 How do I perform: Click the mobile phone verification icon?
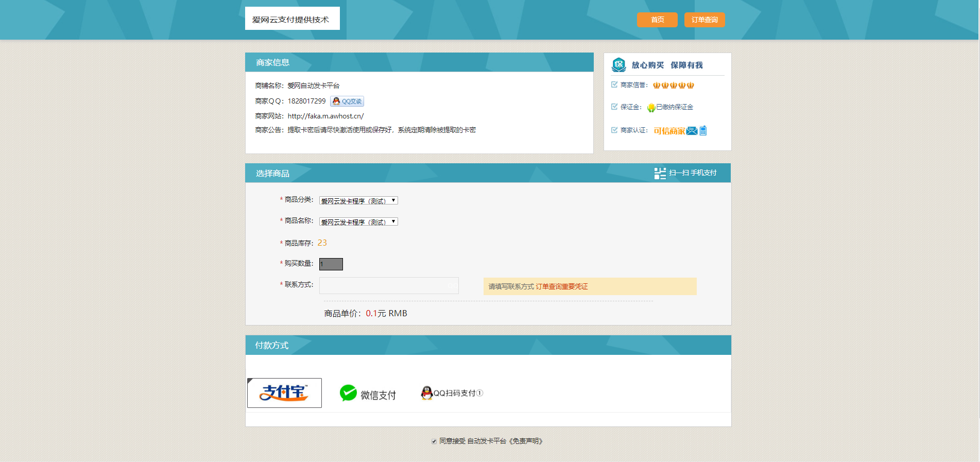703,131
